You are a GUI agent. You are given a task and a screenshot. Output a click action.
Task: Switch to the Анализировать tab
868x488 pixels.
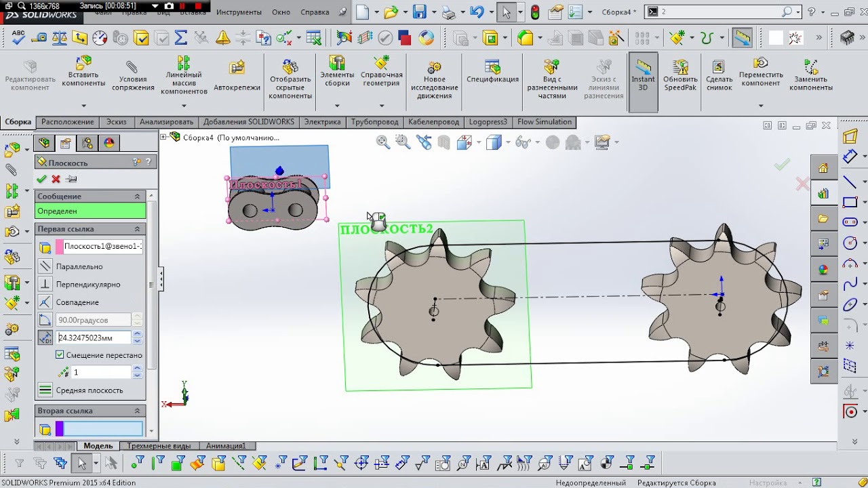[x=166, y=122]
